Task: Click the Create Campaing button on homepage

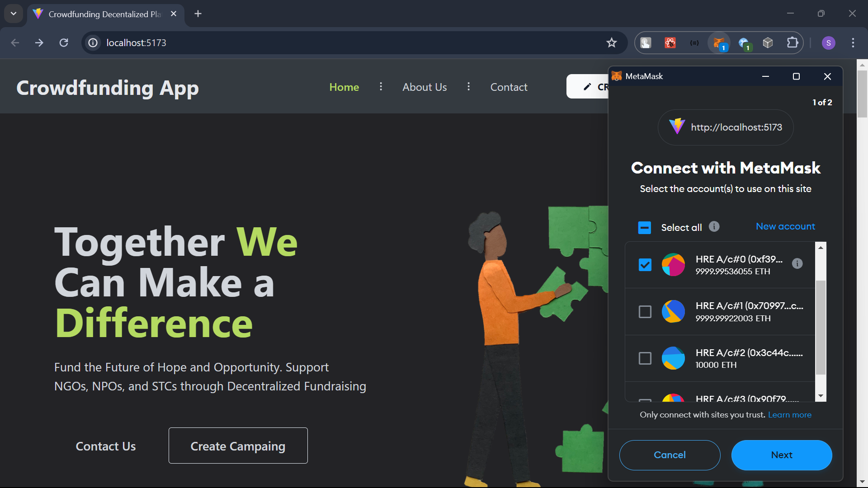Action: (x=238, y=446)
